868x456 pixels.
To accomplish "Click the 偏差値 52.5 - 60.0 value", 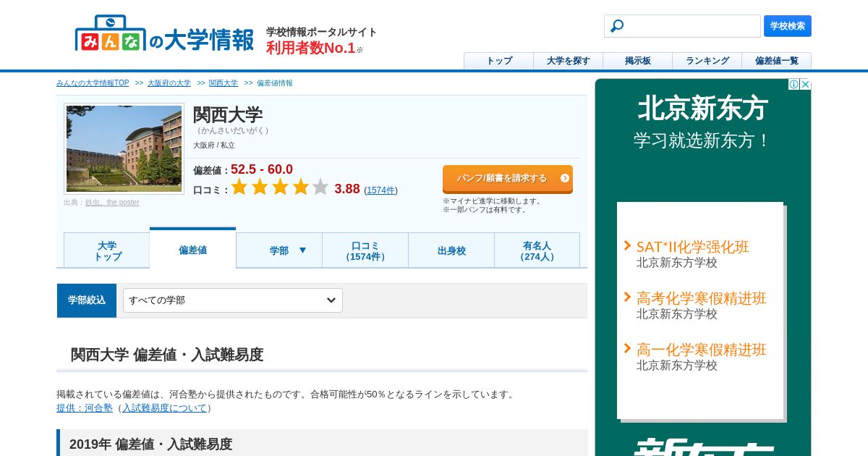I will (262, 169).
